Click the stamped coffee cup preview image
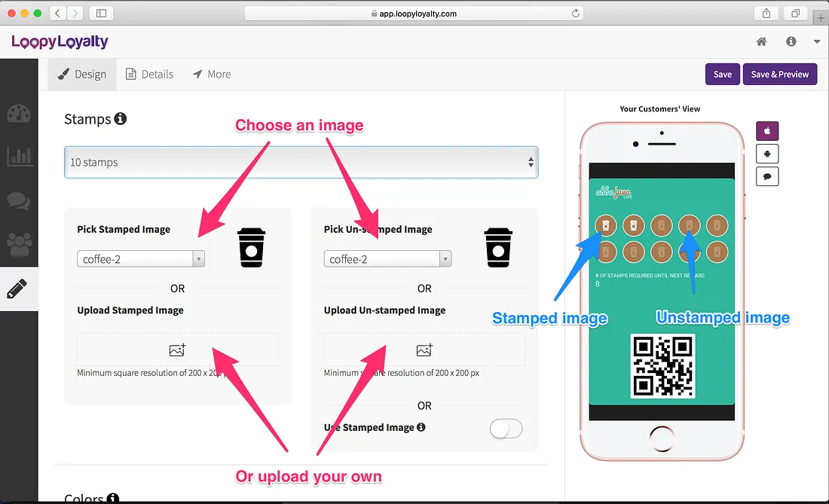 (x=251, y=247)
